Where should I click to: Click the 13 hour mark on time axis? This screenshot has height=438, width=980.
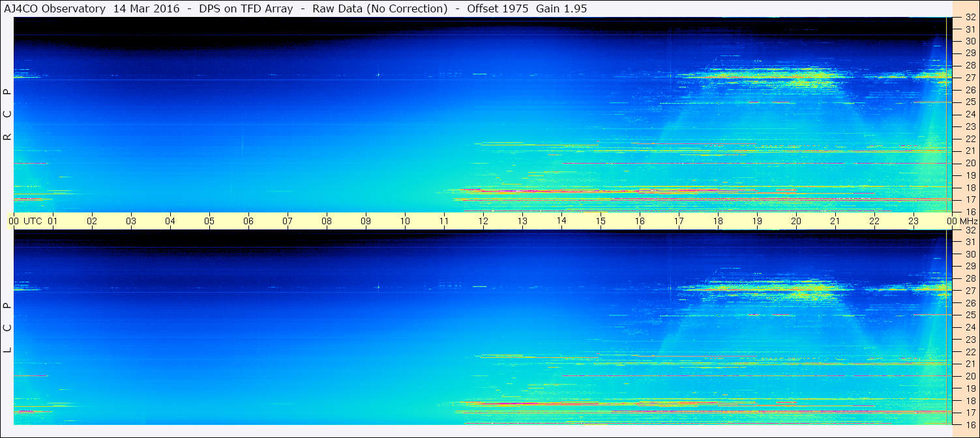(x=522, y=221)
